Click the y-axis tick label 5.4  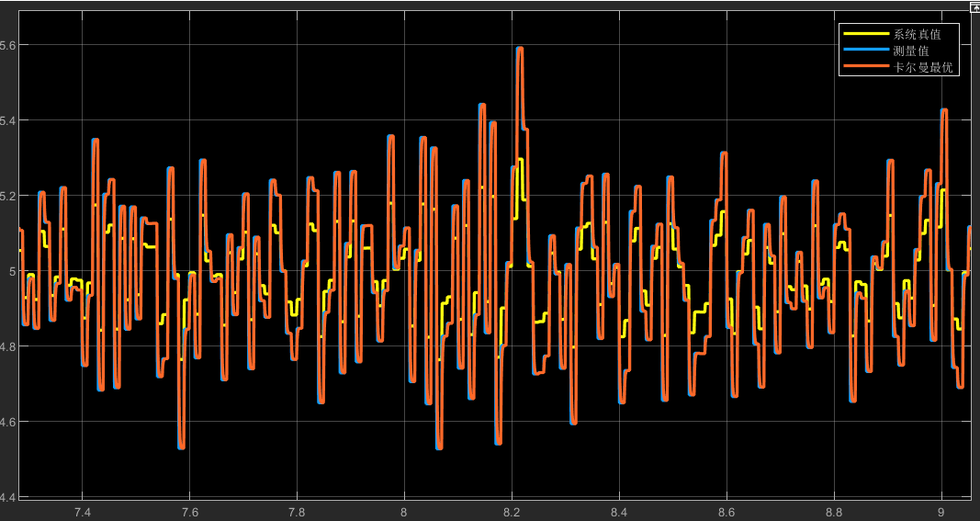[x=7, y=120]
